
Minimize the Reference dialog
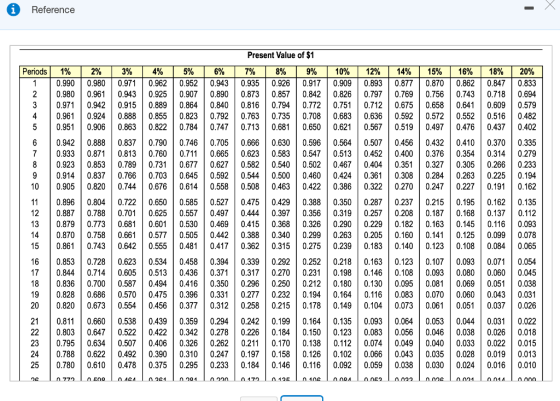point(529,8)
